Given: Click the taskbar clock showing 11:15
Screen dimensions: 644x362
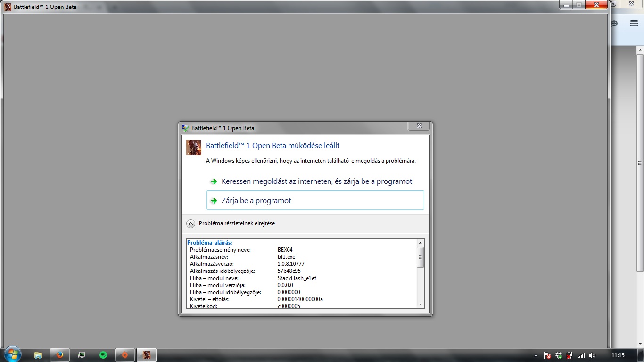Looking at the screenshot, I should click(618, 355).
